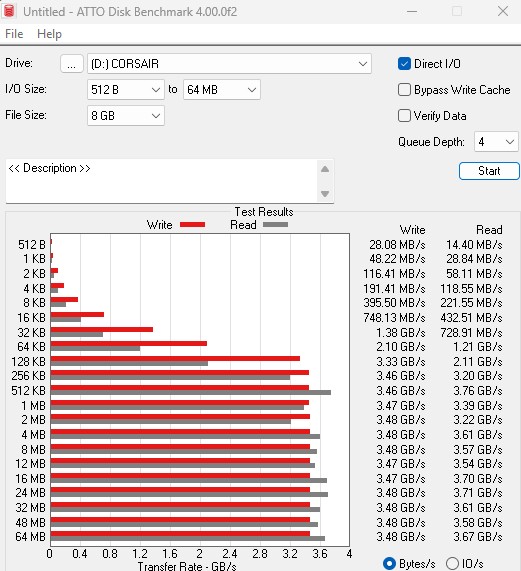Click the 24 MB row label in chart
521x571 pixels.
click(31, 493)
